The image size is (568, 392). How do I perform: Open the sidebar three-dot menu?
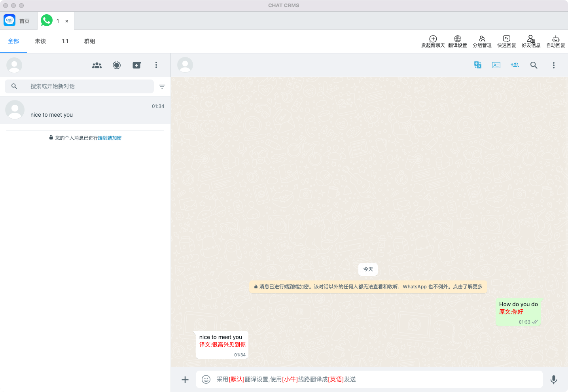point(156,65)
